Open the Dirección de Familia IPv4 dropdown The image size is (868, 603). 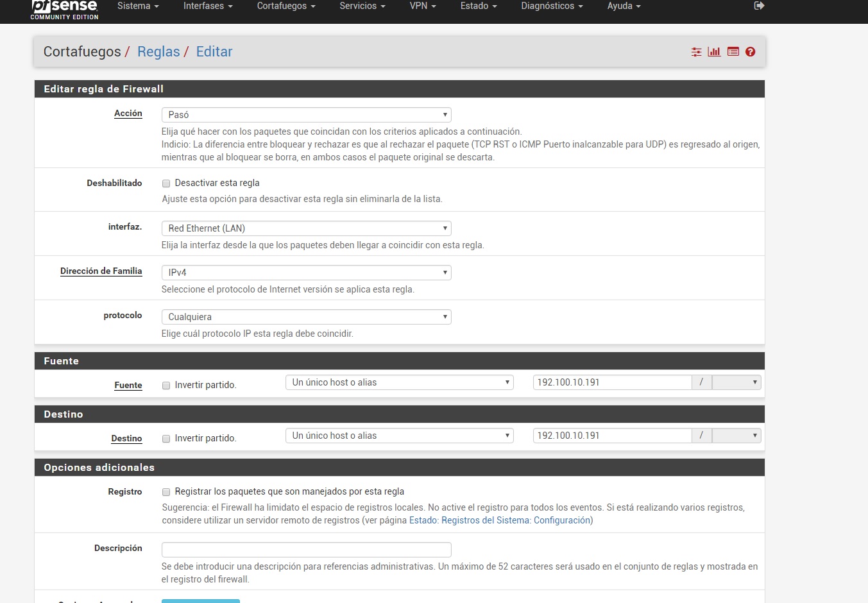click(x=306, y=273)
